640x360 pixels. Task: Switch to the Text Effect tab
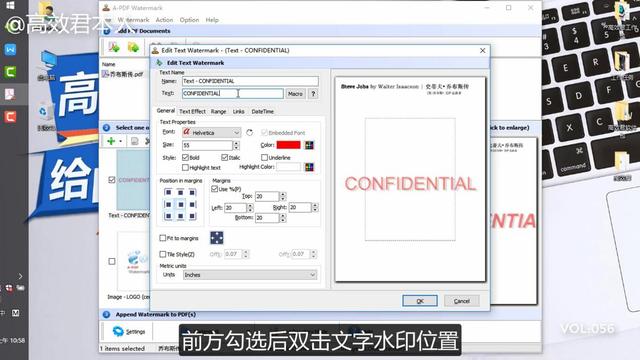click(x=192, y=111)
